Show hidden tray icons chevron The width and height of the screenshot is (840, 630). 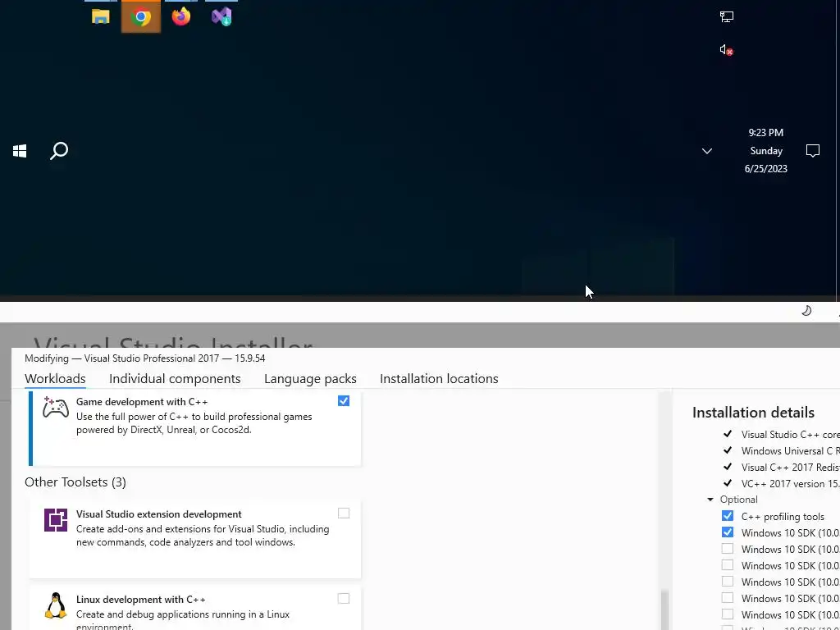tap(707, 151)
